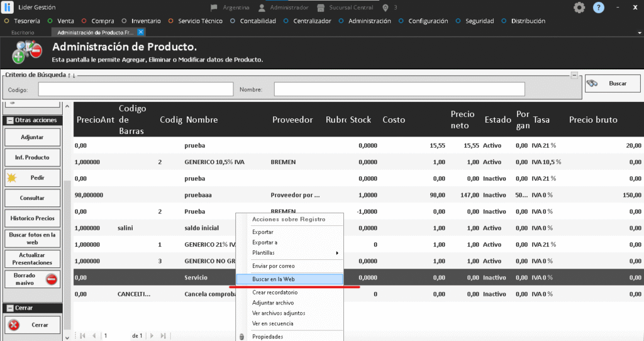
Task: Click the location pin icon
Action: point(386,8)
